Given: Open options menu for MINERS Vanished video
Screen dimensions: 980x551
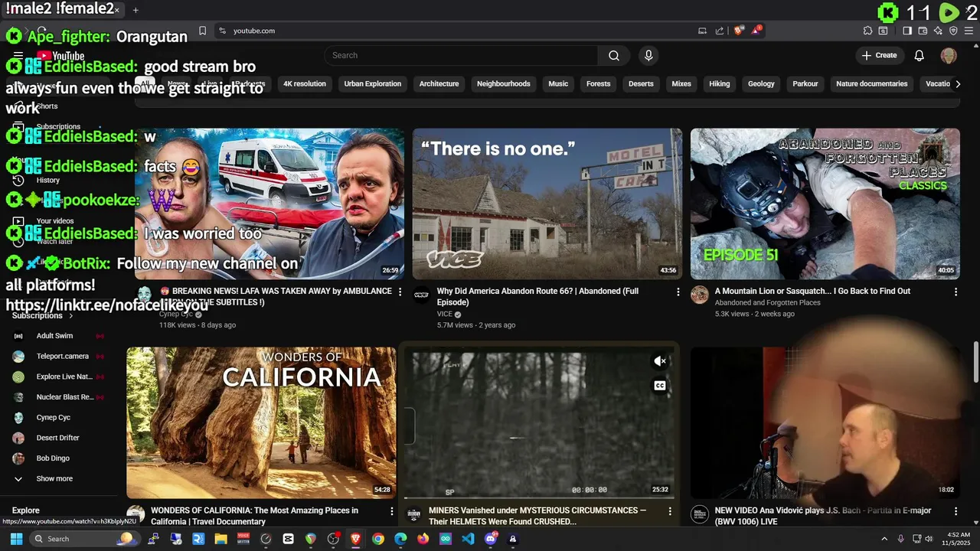Looking at the screenshot, I should [670, 510].
